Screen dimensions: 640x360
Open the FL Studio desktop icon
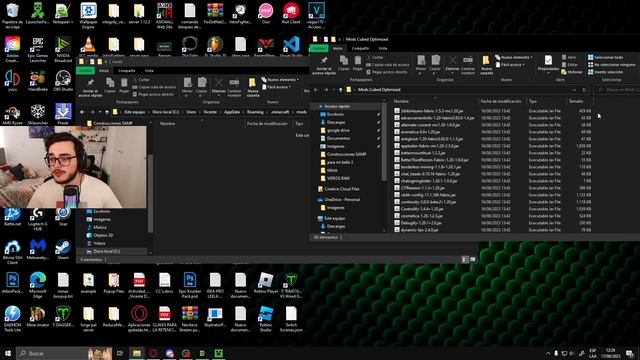215,47
